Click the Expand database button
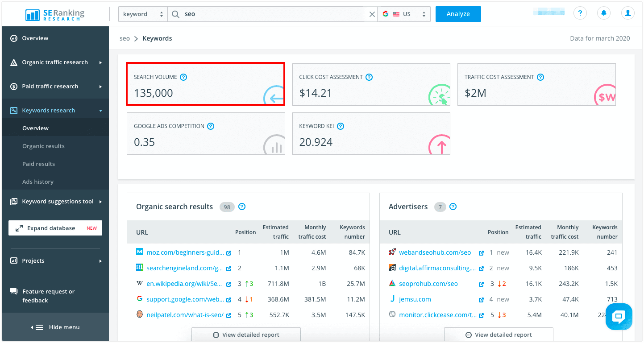The height and width of the screenshot is (343, 644). point(55,228)
